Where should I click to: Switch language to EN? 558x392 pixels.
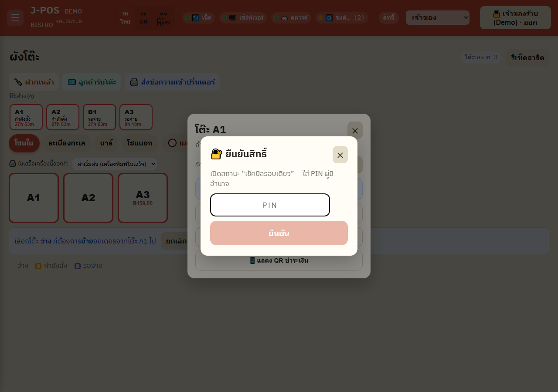coord(143,18)
